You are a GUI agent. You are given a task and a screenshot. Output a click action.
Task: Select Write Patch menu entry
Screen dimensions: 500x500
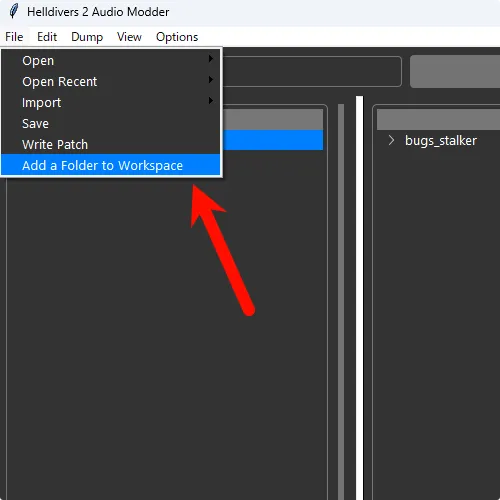pos(111,144)
